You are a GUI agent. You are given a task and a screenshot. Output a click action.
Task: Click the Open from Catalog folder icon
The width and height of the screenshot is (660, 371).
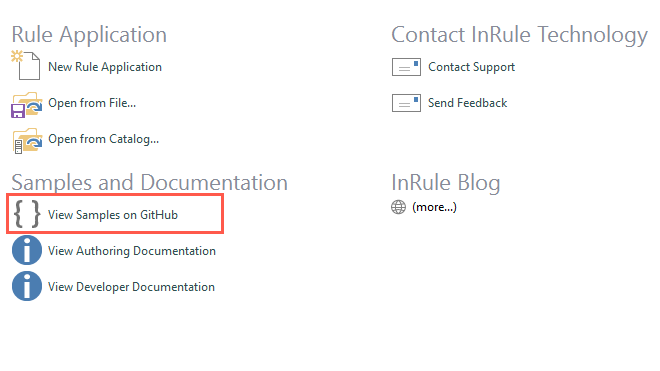[27, 141]
